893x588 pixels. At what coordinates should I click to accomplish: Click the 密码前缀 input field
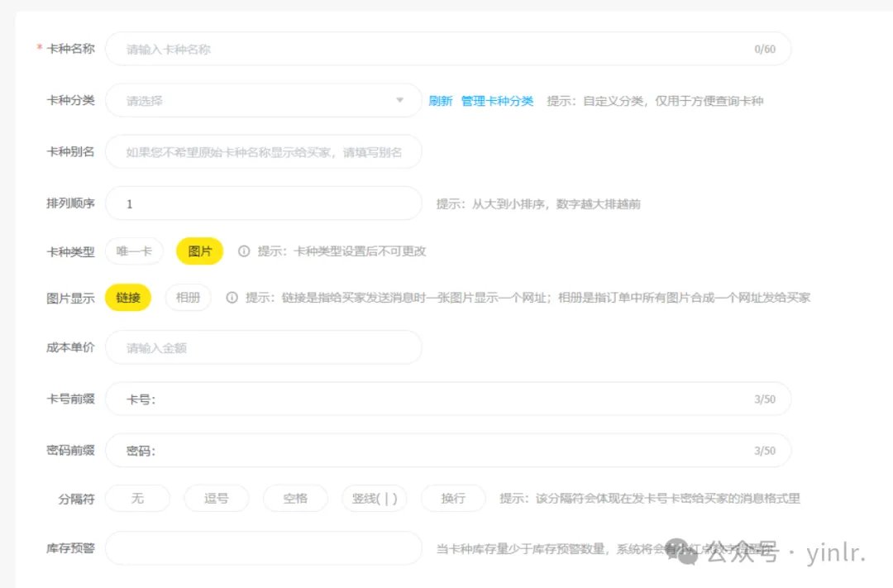coord(448,451)
